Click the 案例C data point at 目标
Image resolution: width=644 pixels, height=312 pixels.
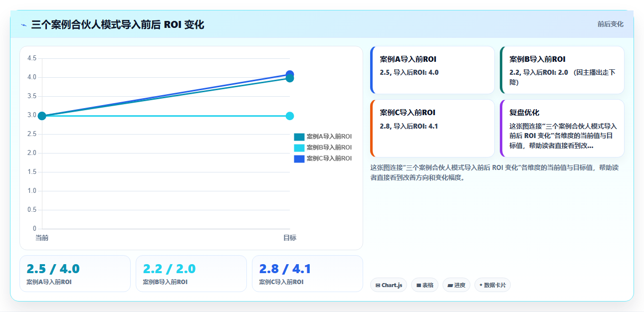(289, 74)
